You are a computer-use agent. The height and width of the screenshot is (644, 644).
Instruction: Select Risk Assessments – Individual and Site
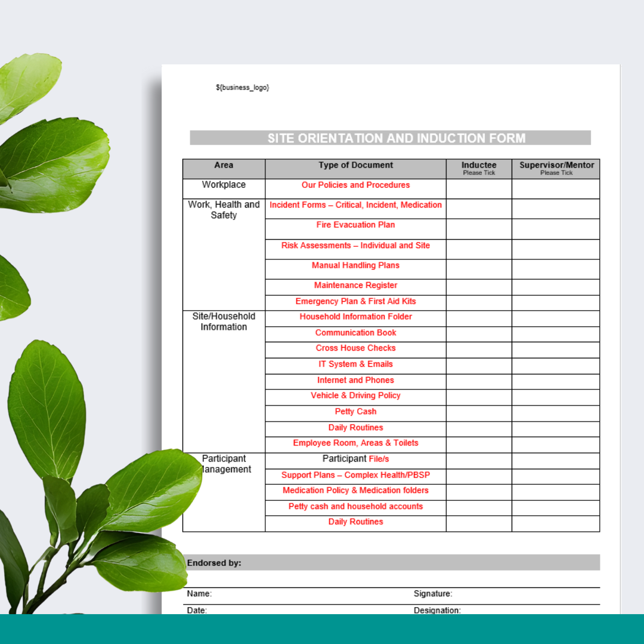point(355,245)
